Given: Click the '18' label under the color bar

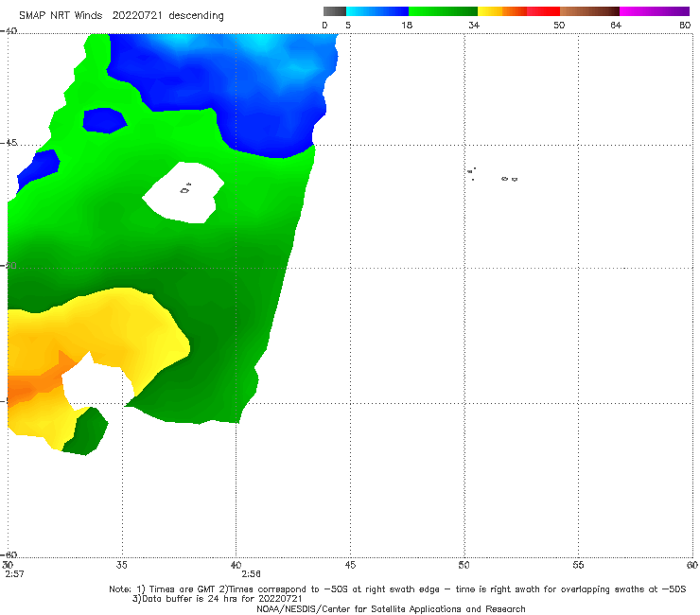Looking at the screenshot, I should pyautogui.click(x=407, y=25).
